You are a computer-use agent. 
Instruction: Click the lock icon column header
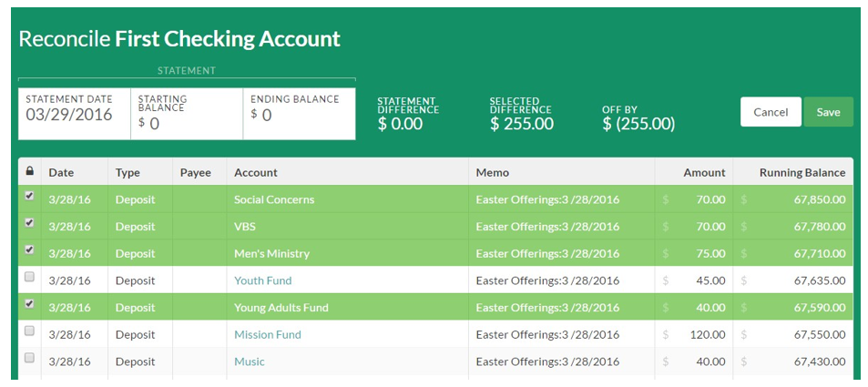tap(30, 171)
